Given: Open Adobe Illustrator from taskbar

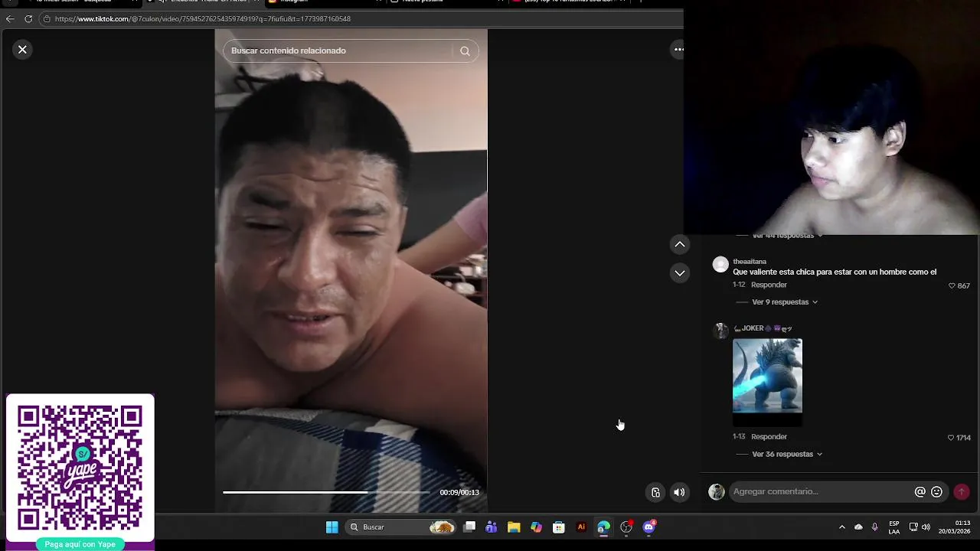Looking at the screenshot, I should point(581,527).
